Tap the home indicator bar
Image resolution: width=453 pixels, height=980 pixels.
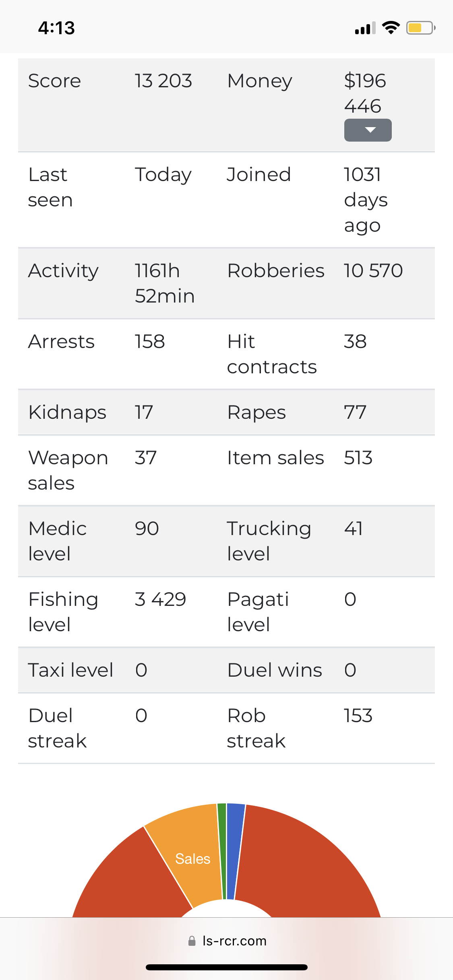227,967
